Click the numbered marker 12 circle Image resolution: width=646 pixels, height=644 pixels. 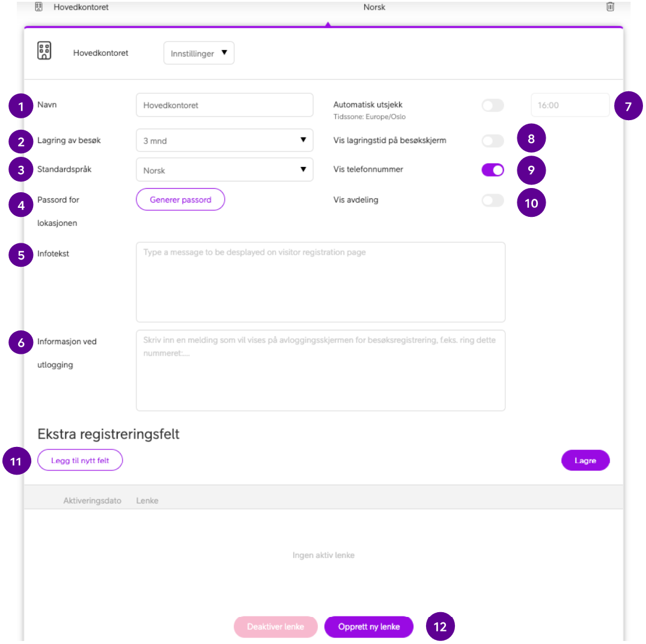tap(440, 626)
